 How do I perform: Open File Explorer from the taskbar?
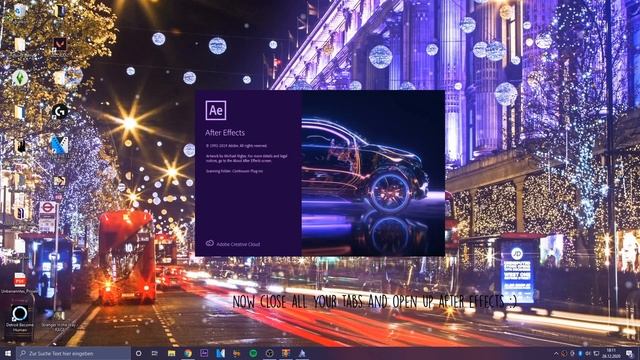pos(171,353)
